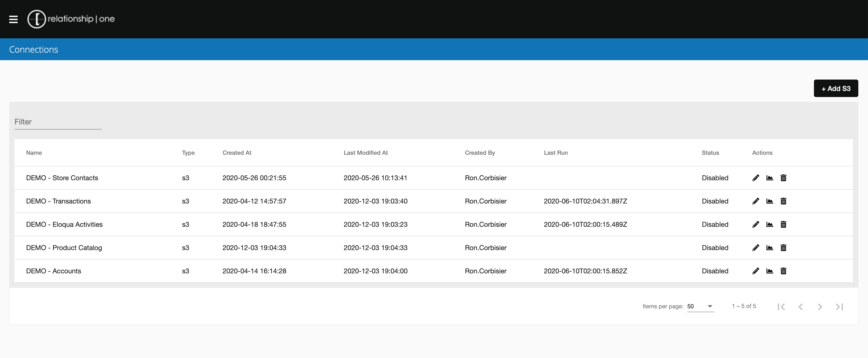Sort by the Name column header
This screenshot has width=868, height=358.
pos(34,153)
